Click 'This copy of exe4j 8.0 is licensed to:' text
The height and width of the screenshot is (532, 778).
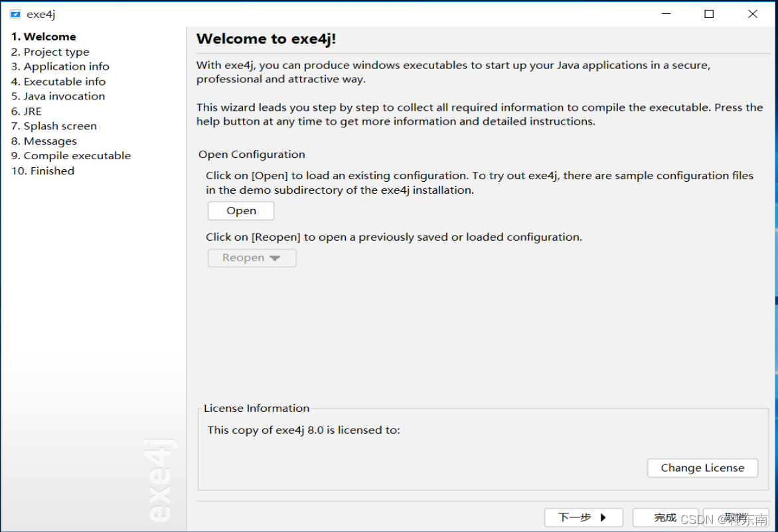(x=303, y=430)
